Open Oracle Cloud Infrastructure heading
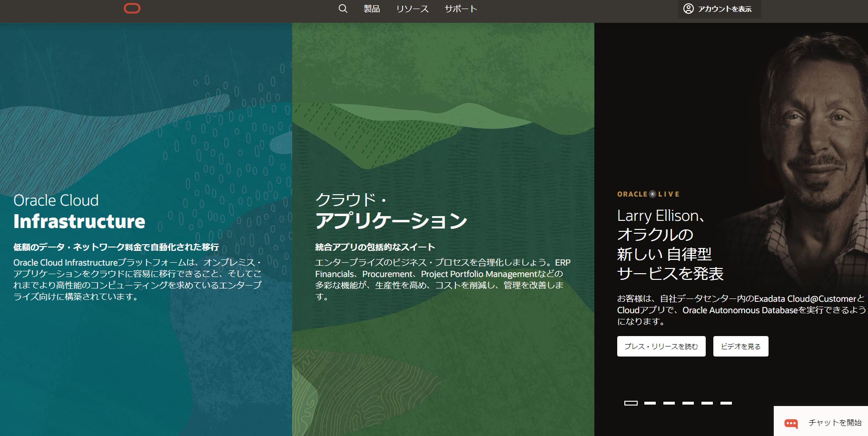The height and width of the screenshot is (436, 868). pos(79,211)
